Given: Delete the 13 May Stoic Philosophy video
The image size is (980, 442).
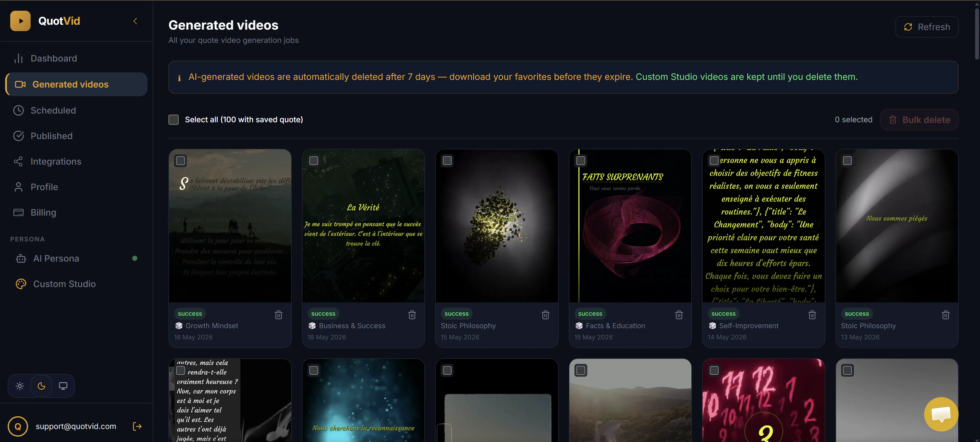Looking at the screenshot, I should coord(946,315).
